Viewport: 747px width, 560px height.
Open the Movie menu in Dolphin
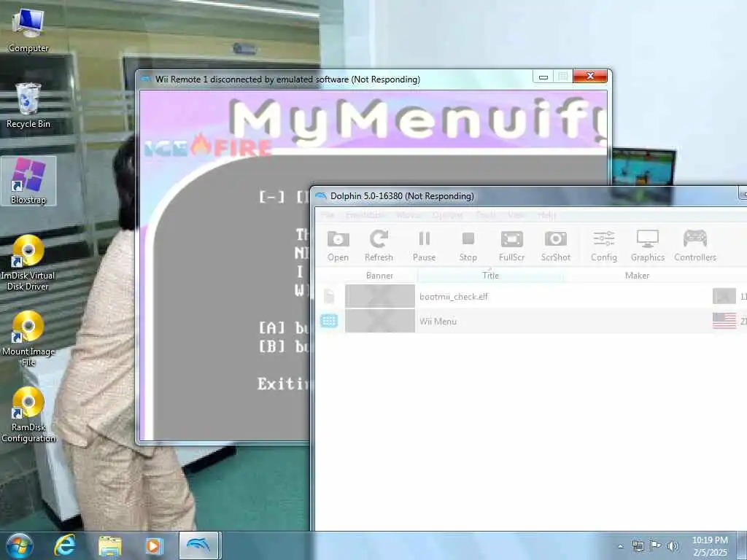pyautogui.click(x=409, y=215)
